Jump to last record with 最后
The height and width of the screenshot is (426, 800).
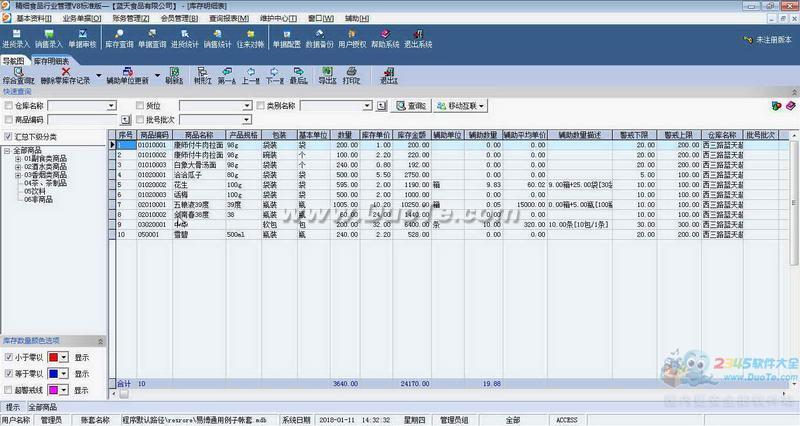[x=298, y=76]
